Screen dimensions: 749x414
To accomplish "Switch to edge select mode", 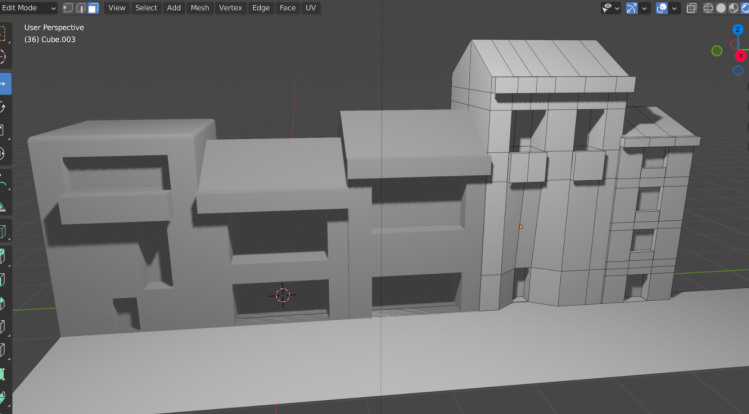I will coord(80,7).
